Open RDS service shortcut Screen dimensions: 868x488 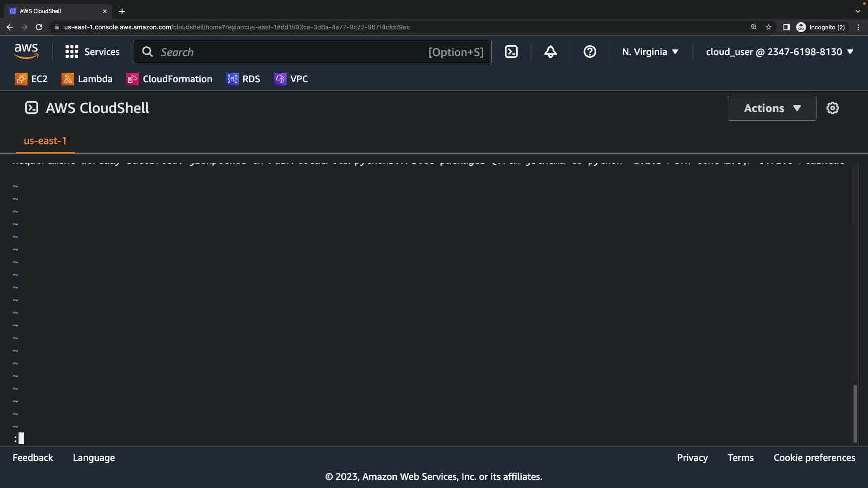(243, 79)
